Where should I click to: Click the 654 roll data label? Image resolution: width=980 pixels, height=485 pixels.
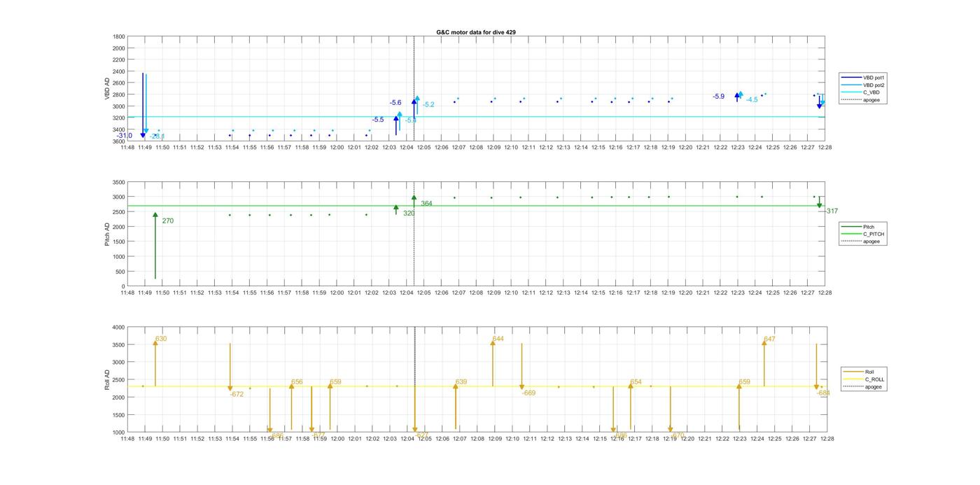point(636,382)
